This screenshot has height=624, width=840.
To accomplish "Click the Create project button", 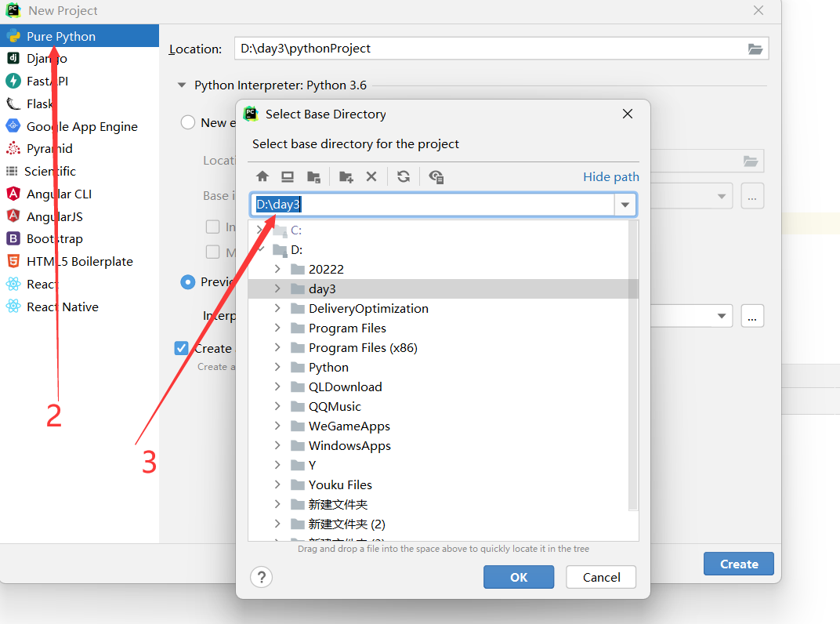I will coord(739,564).
